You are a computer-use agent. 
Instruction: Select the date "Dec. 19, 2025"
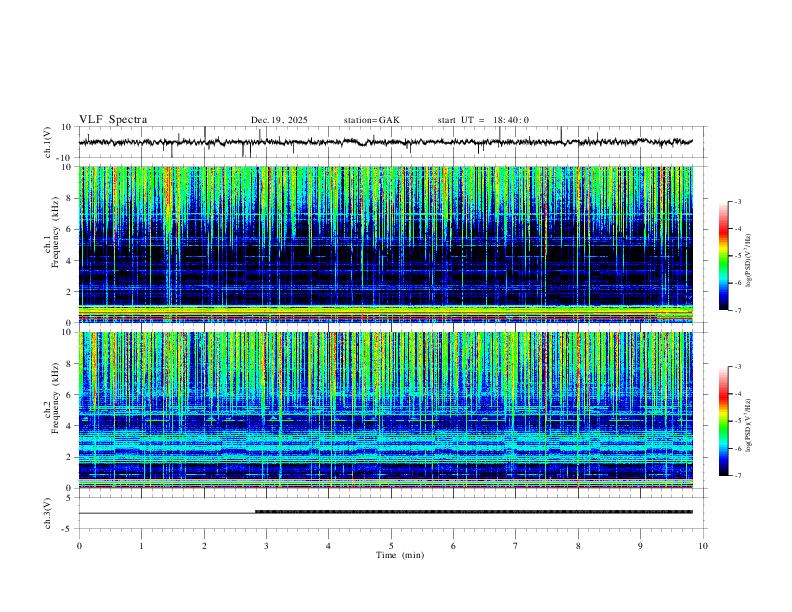click(279, 120)
